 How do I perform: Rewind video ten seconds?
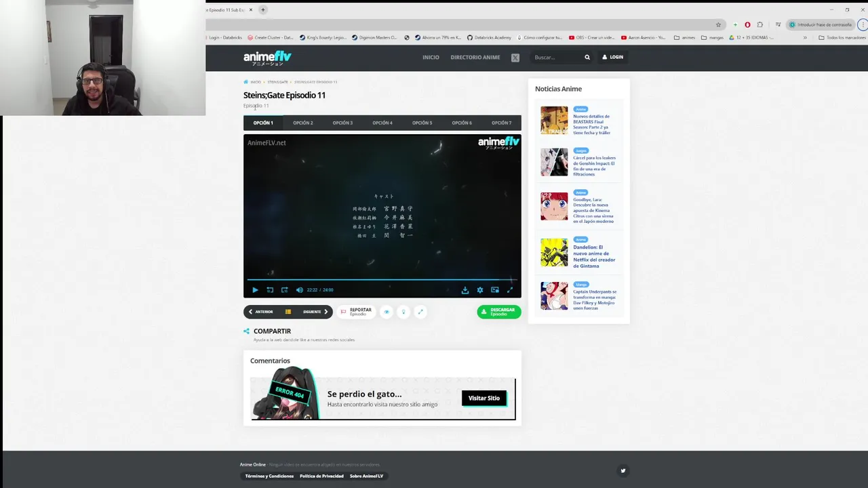pos(270,290)
